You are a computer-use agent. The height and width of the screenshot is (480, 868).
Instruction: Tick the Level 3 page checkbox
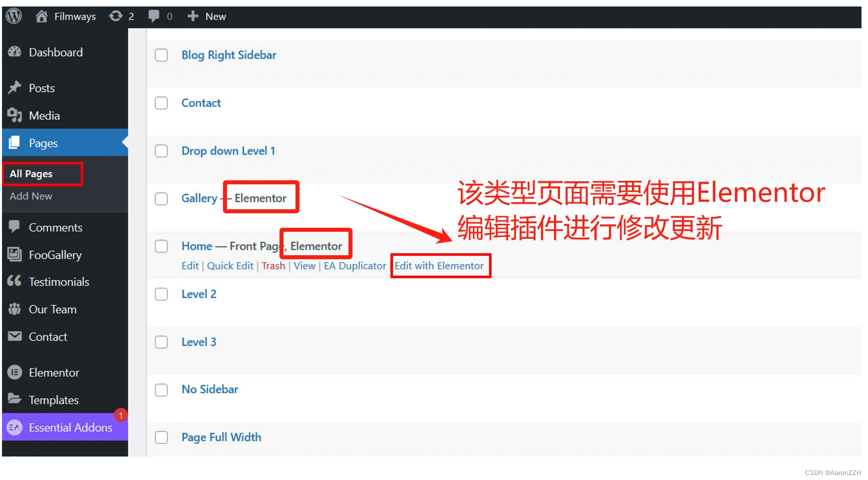[x=161, y=342]
